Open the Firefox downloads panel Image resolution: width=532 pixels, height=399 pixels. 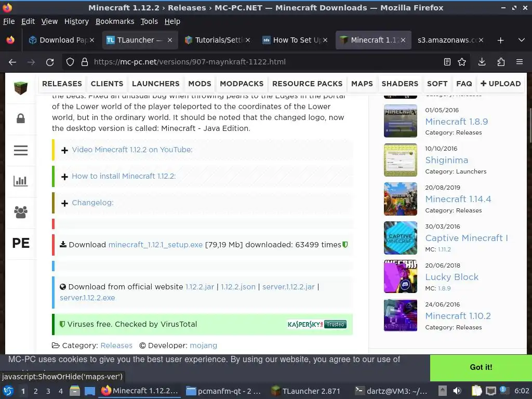coord(482,62)
